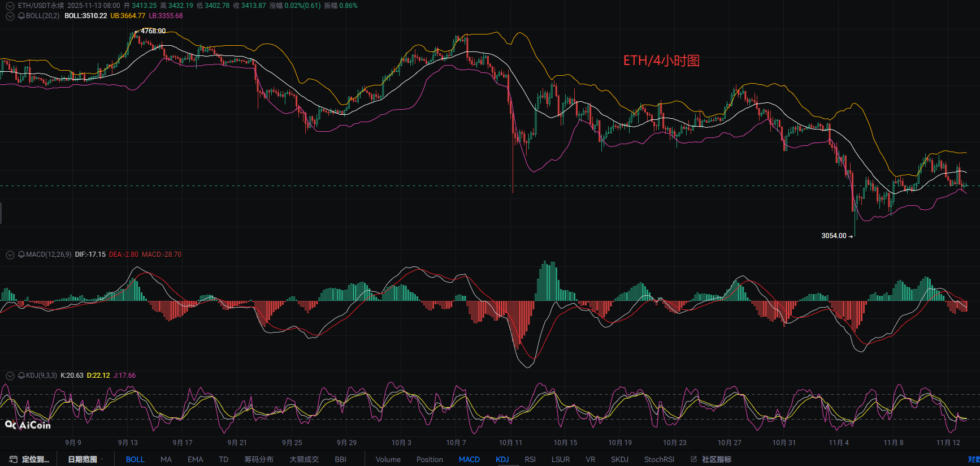
Task: Collapse the KDJ(9,3,3) panel chevron
Action: (10, 376)
